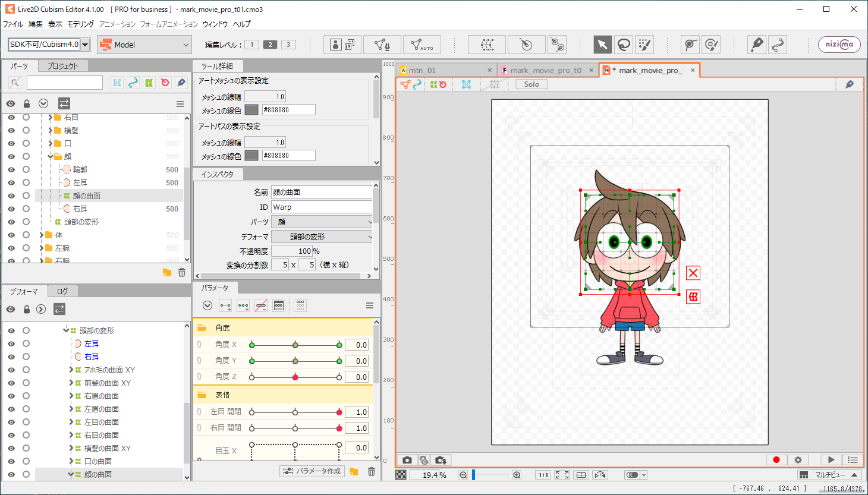
Task: Click the 角度 X parameter slider
Action: [x=295, y=345]
